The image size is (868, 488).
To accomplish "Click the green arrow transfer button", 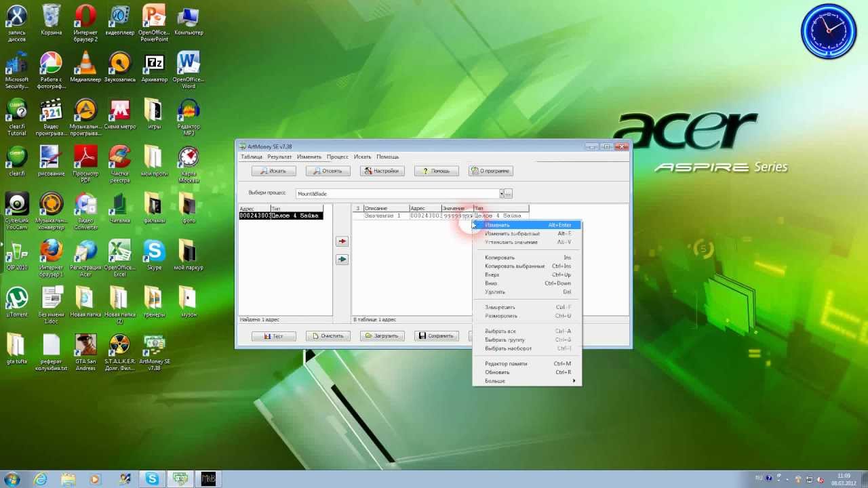I will (342, 259).
